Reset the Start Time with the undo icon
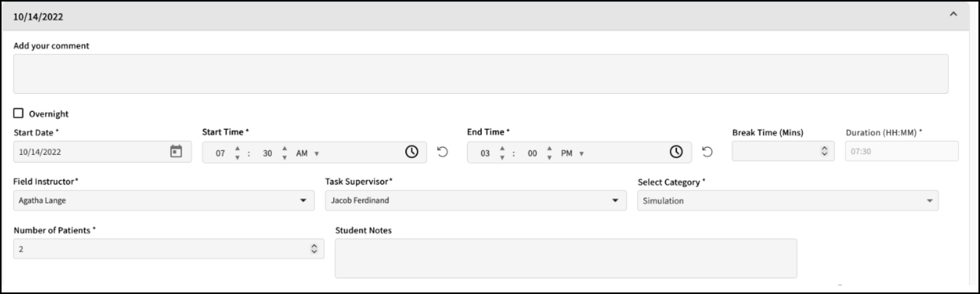 tap(442, 152)
